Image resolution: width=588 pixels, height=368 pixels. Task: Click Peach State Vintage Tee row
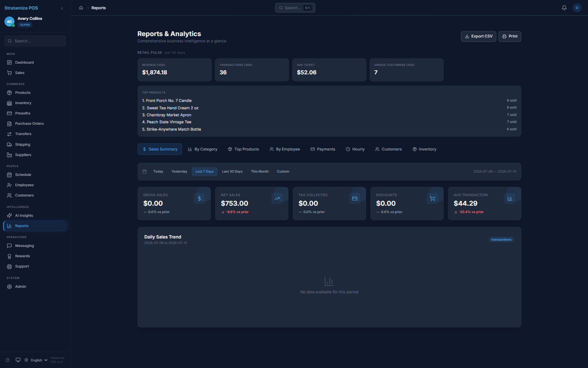click(329, 122)
